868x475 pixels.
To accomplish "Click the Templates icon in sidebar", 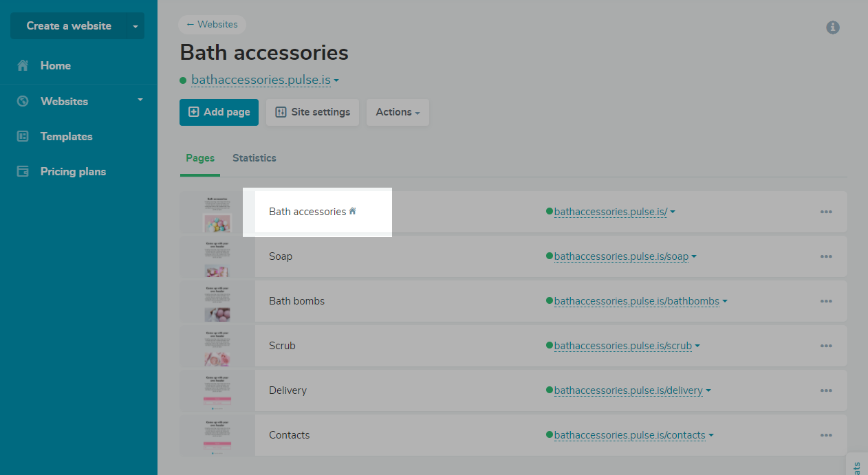I will coord(23,136).
